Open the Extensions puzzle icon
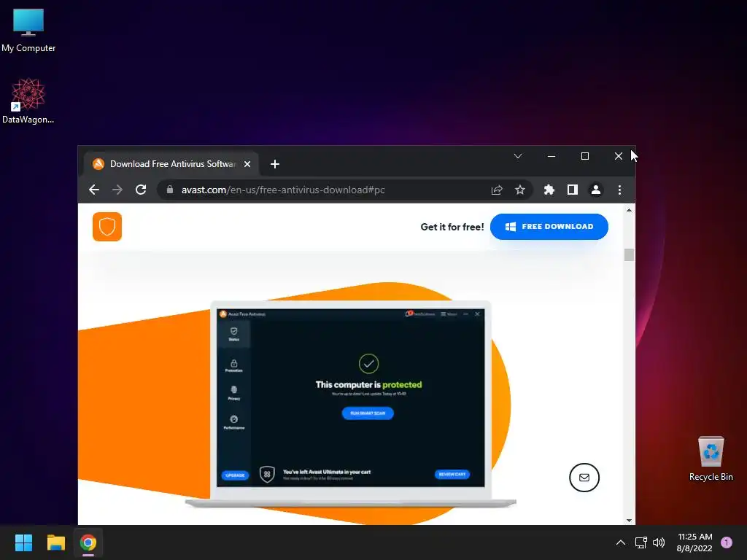Viewport: 747px width, 560px height. pos(549,190)
